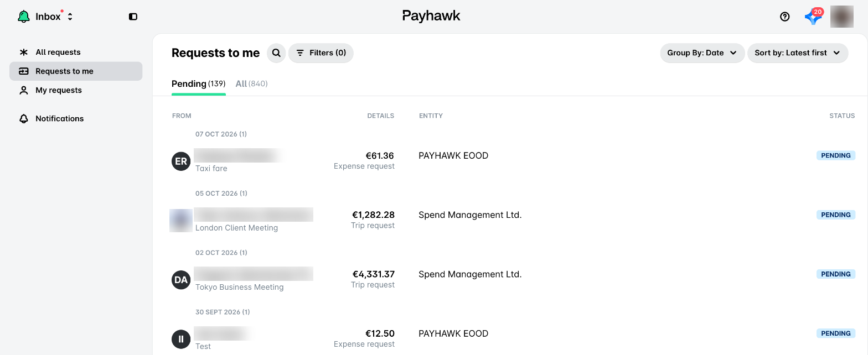Click the II avatar on Test row
868x355 pixels.
point(181,339)
